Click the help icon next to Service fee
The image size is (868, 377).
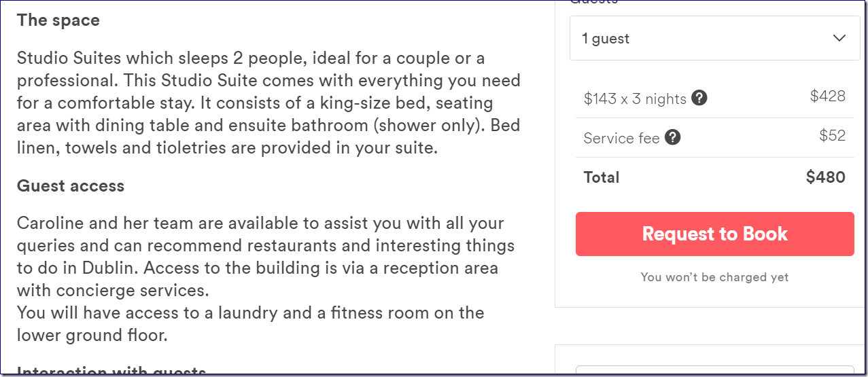click(673, 138)
